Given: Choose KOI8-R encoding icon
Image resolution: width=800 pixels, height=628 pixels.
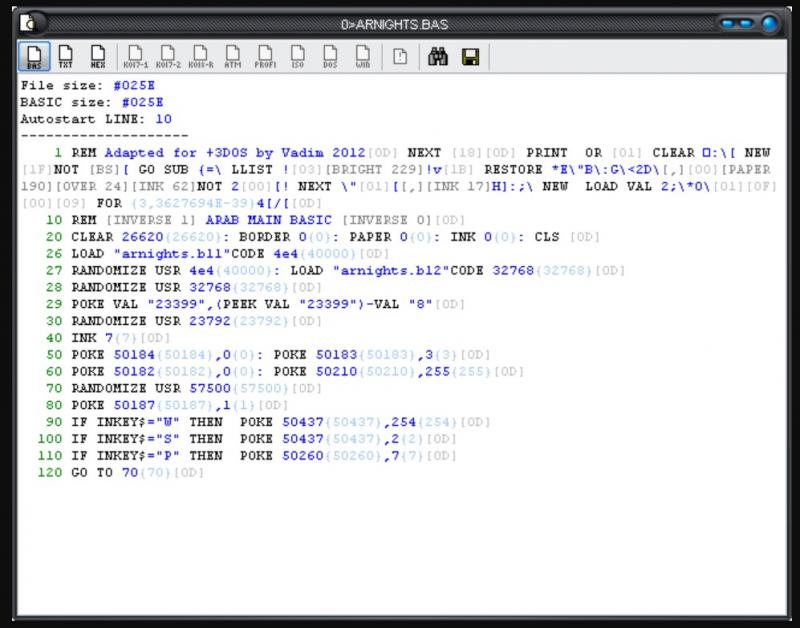Looking at the screenshot, I should point(200,57).
